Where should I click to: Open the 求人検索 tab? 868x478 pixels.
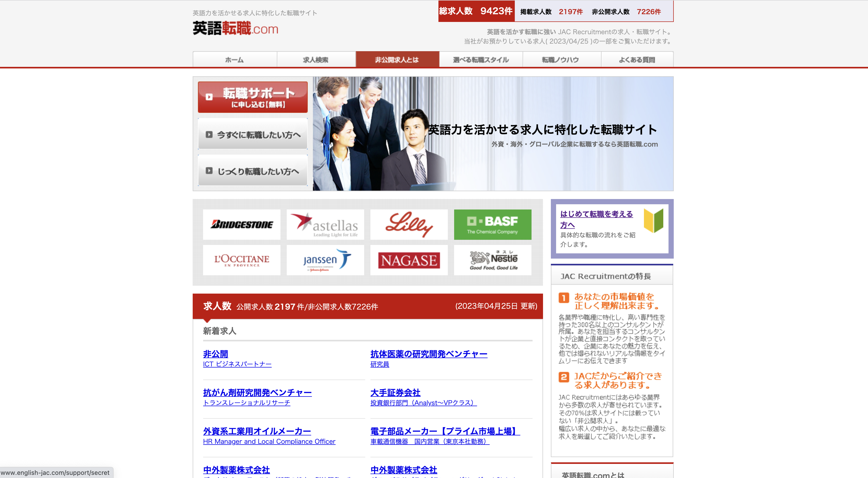click(316, 60)
